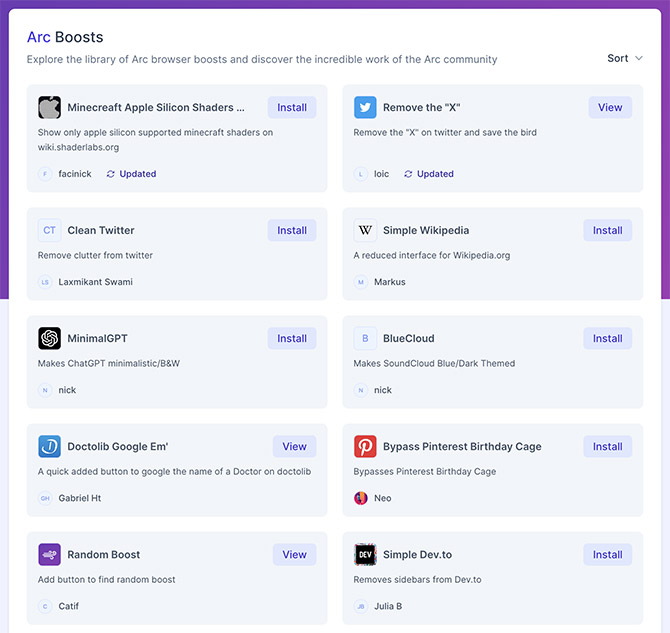The width and height of the screenshot is (670, 633).
Task: Install the Minecraft Apple Silicon Shaders boost
Action: tap(292, 107)
